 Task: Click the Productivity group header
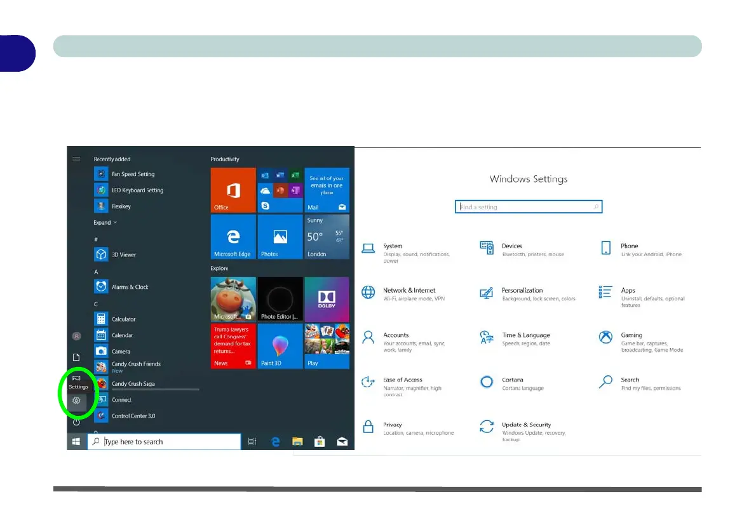[225, 159]
